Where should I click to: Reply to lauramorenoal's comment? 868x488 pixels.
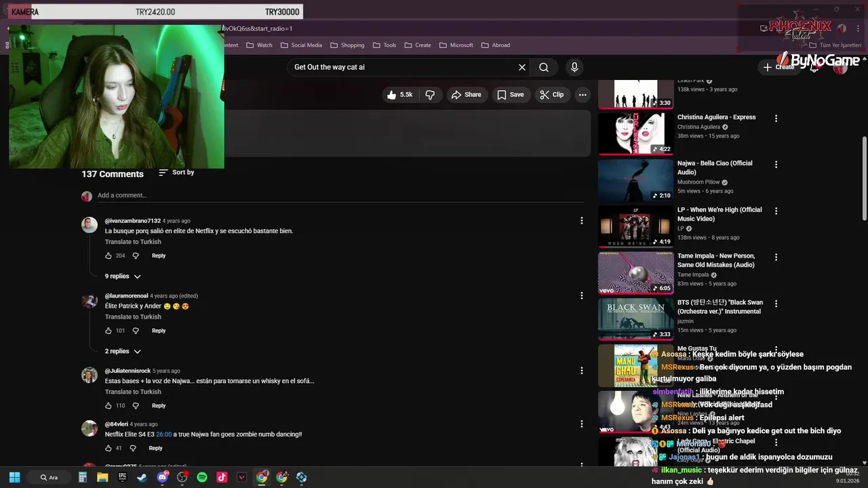pyautogui.click(x=159, y=331)
